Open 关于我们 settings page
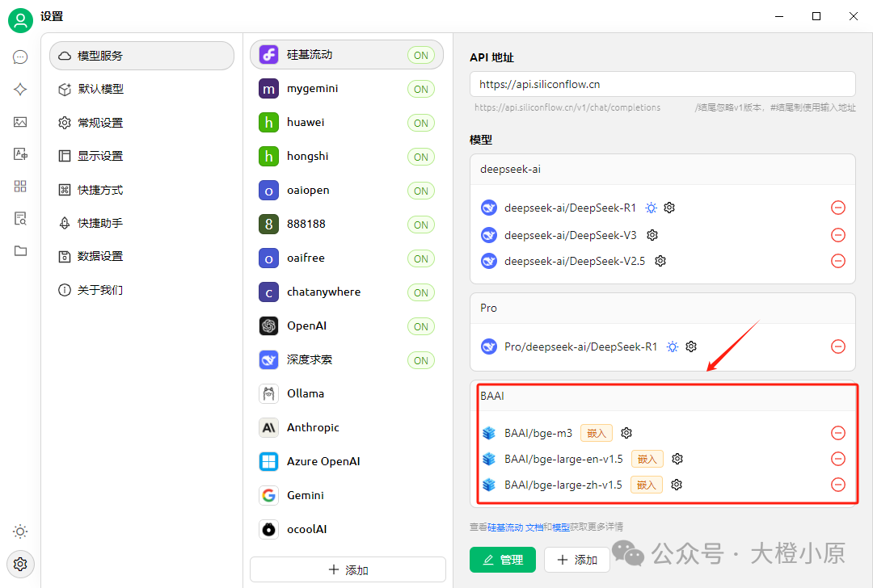This screenshot has width=873, height=588. click(142, 290)
